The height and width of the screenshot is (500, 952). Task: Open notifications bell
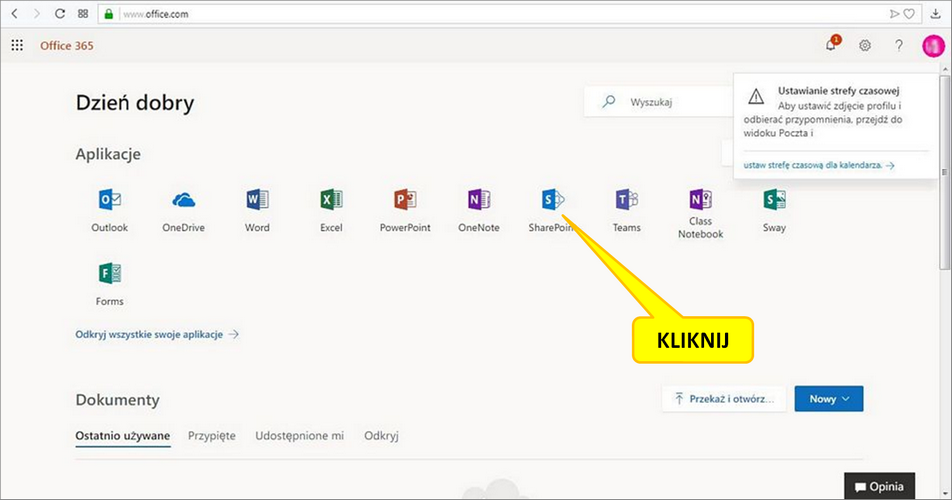click(x=831, y=44)
